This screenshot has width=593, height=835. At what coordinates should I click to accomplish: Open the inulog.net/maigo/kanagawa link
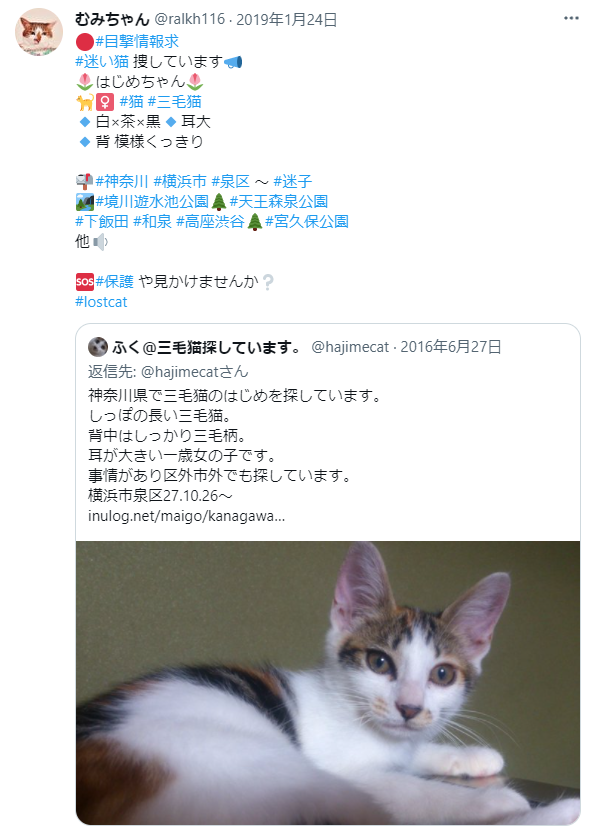186,516
